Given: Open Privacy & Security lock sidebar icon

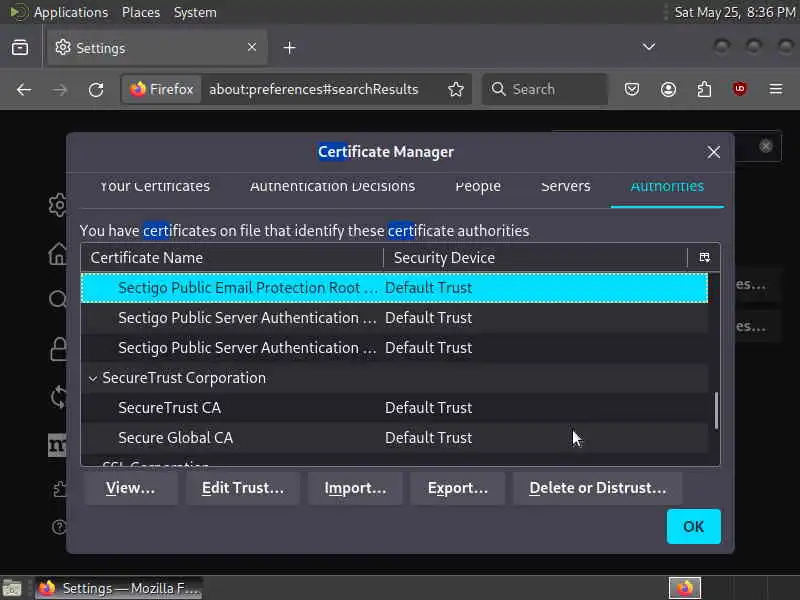Looking at the screenshot, I should (59, 349).
